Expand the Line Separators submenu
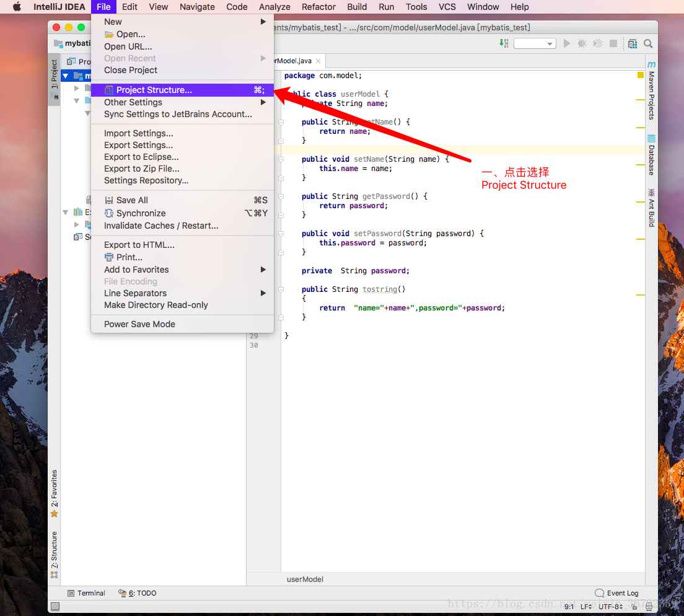 (x=182, y=293)
